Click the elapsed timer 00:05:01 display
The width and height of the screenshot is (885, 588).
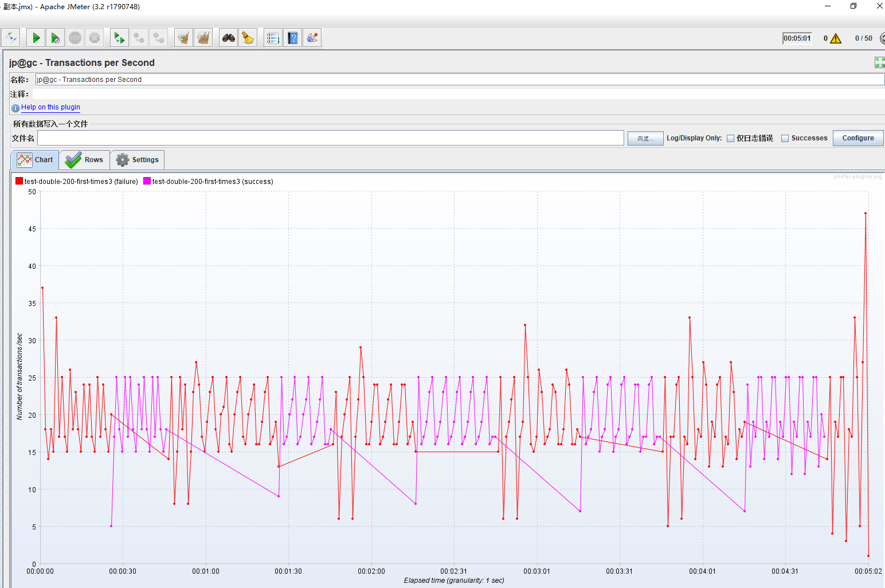point(797,38)
